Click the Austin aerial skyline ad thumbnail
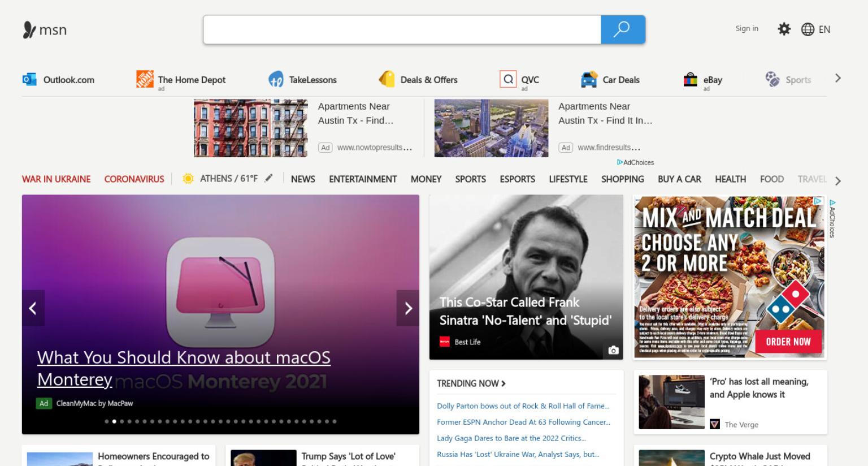The width and height of the screenshot is (868, 466). (491, 128)
